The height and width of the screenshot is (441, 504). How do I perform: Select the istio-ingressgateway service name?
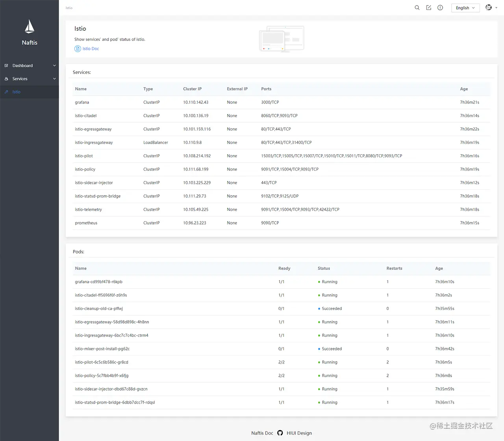pyautogui.click(x=94, y=142)
